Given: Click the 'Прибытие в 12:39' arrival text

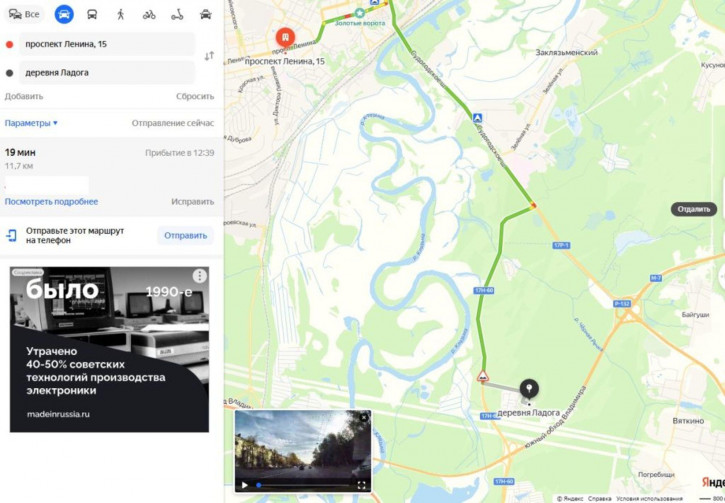Looking at the screenshot, I should [179, 153].
